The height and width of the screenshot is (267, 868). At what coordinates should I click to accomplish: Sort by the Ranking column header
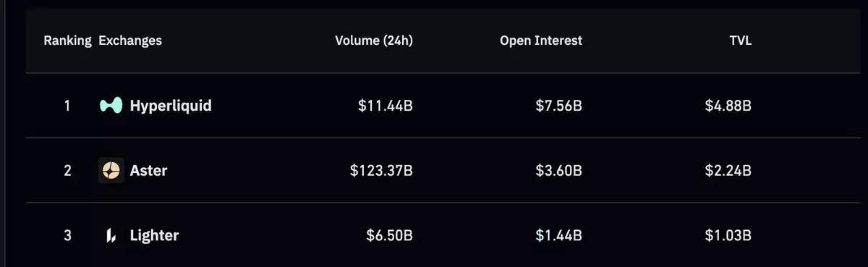[67, 41]
